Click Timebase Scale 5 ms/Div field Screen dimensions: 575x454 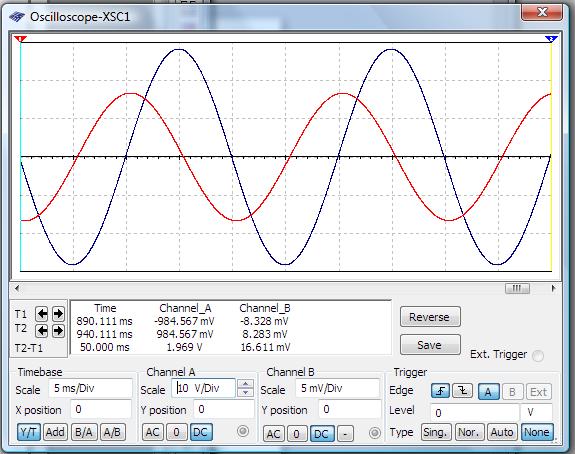(x=90, y=388)
